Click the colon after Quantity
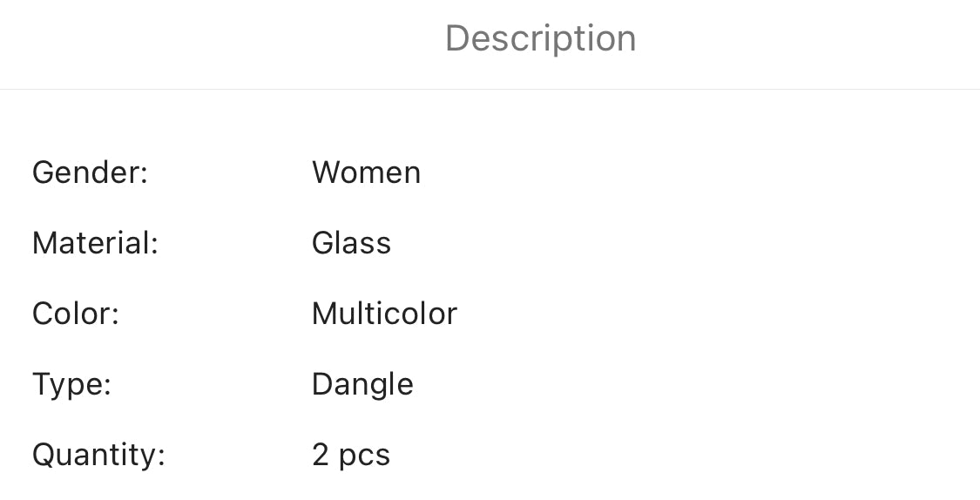The width and height of the screenshot is (980, 500). coord(161,458)
